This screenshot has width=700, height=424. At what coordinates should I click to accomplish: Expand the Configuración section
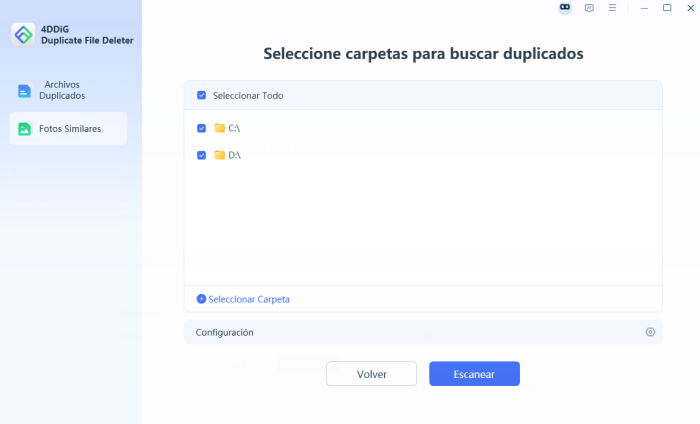point(225,332)
